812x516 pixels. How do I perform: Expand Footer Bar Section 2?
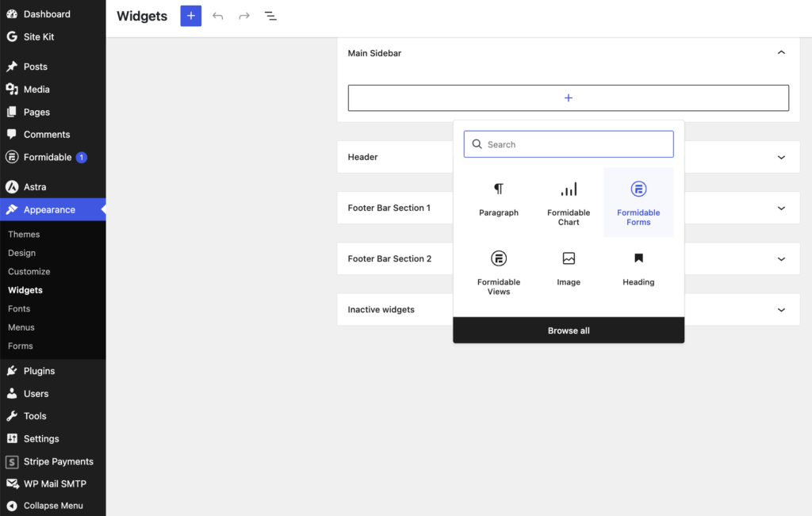pyautogui.click(x=781, y=258)
